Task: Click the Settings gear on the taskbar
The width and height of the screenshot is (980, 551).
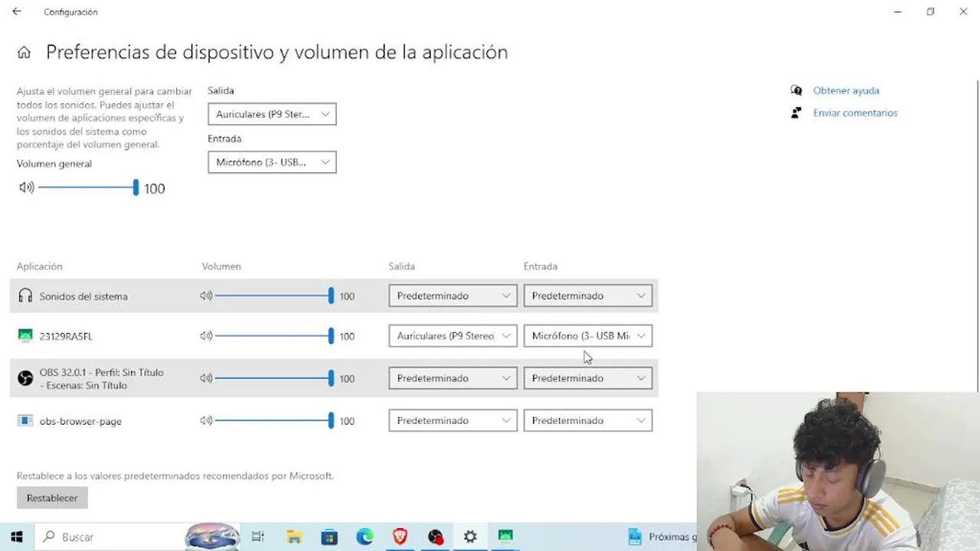Action: click(470, 536)
